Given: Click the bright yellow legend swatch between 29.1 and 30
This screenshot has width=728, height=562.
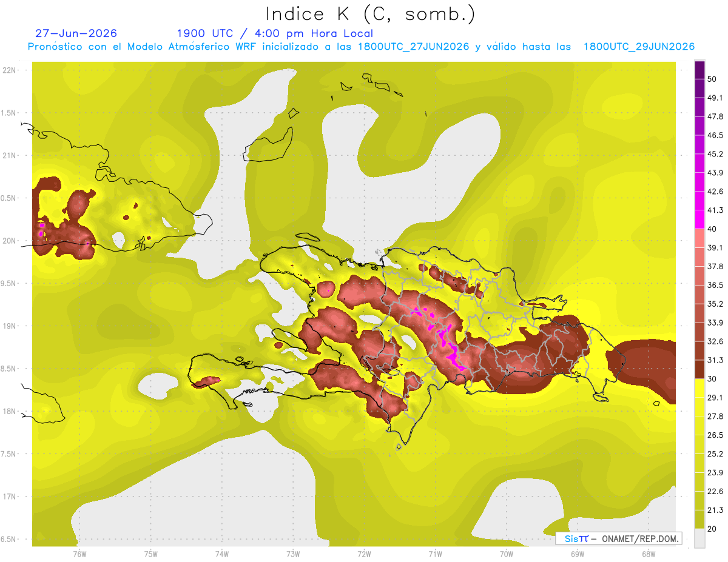Looking at the screenshot, I should (699, 388).
